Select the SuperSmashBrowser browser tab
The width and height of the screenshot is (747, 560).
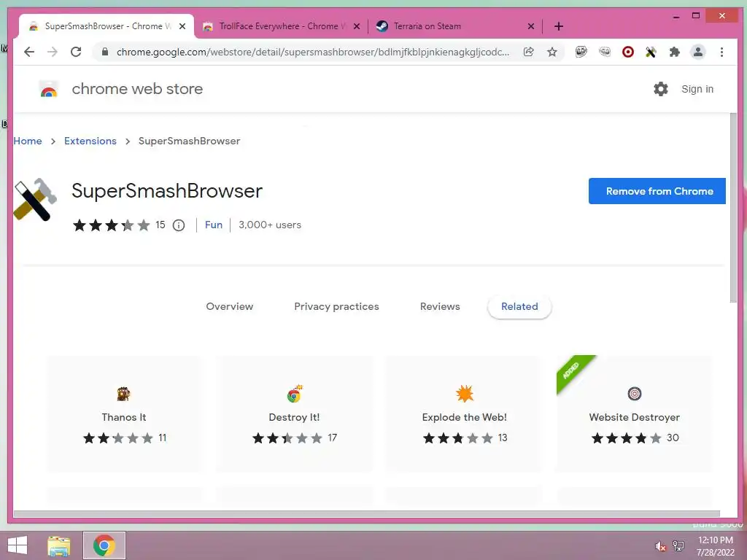pos(107,26)
